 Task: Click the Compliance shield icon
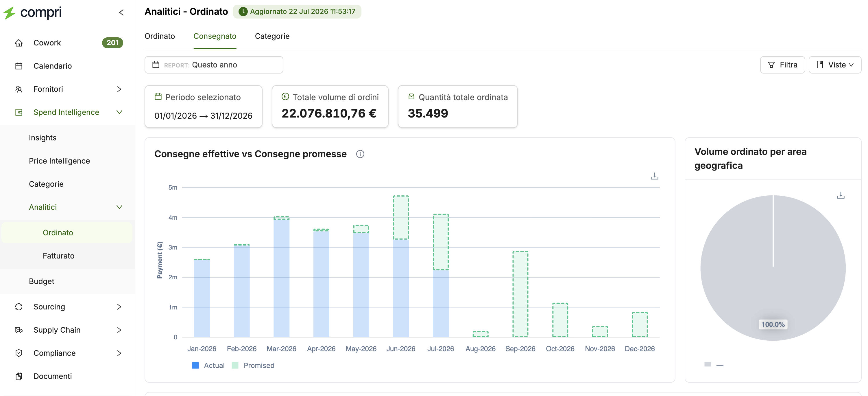[19, 353]
